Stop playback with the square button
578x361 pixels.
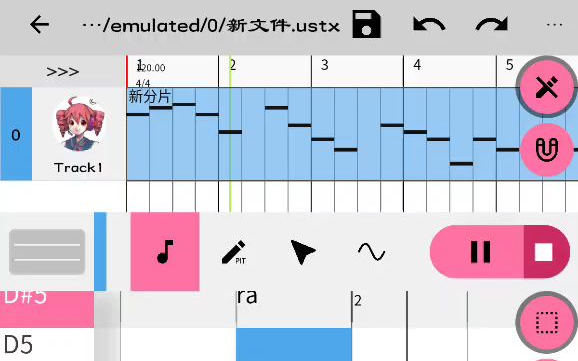544,252
